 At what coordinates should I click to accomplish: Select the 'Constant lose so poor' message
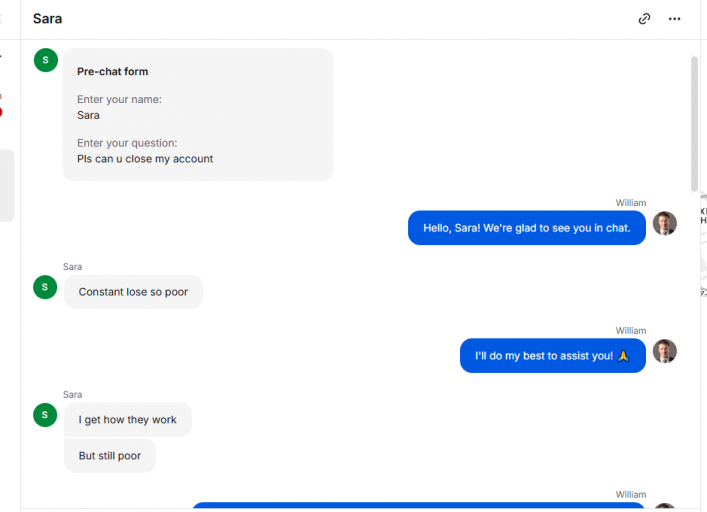pos(133,292)
